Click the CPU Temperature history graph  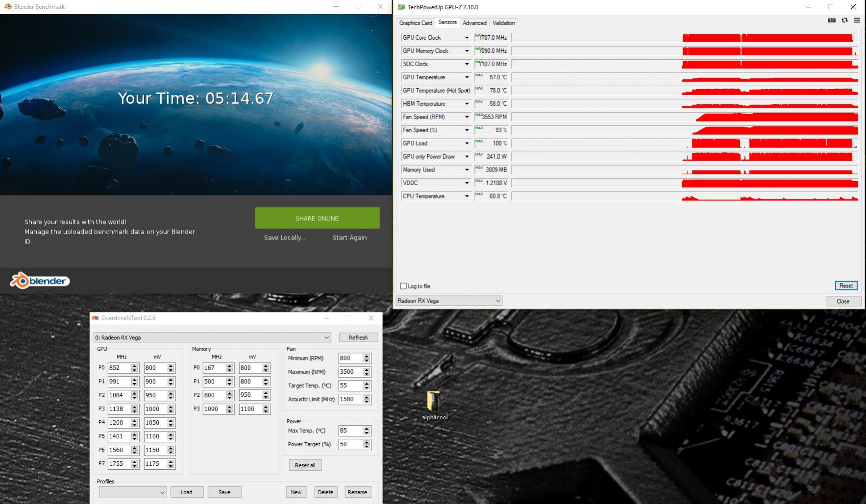click(685, 196)
